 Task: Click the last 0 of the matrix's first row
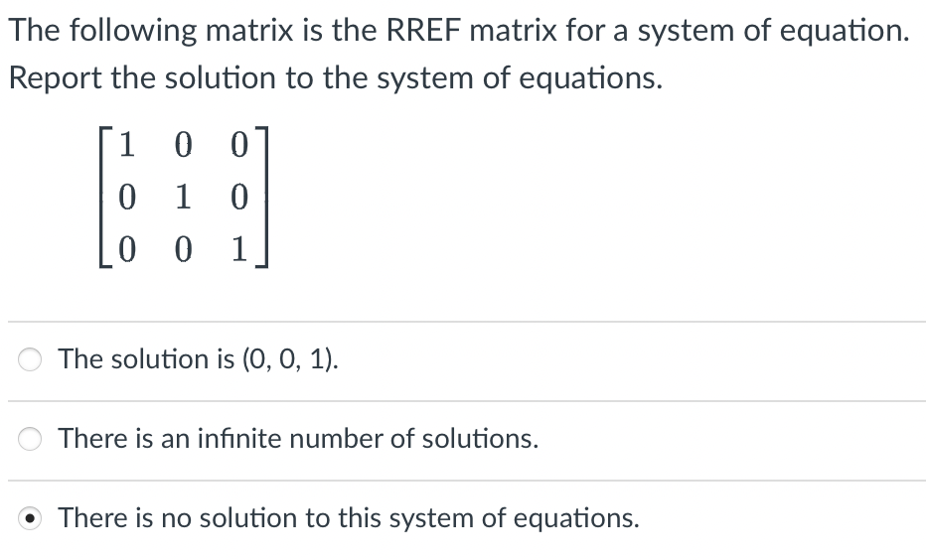[x=238, y=145]
